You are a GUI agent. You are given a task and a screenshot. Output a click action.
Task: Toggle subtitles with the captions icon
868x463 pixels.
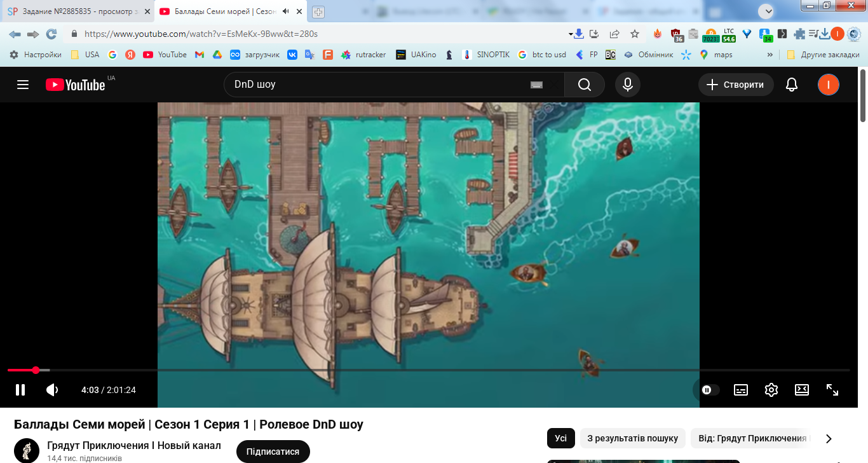tap(741, 390)
